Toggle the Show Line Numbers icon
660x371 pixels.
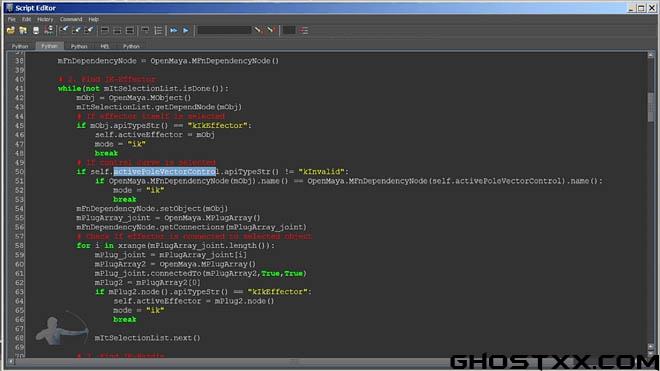tap(158, 30)
